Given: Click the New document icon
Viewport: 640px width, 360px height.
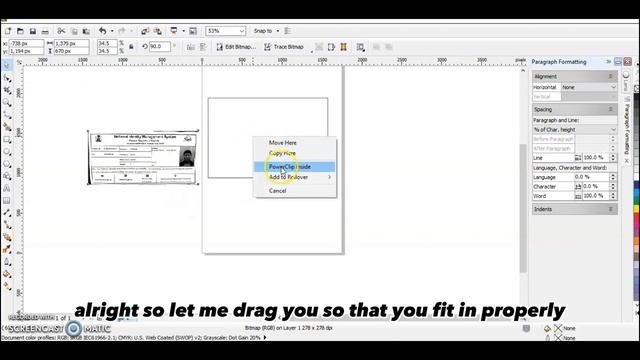Looking at the screenshot, I should click(8, 31).
